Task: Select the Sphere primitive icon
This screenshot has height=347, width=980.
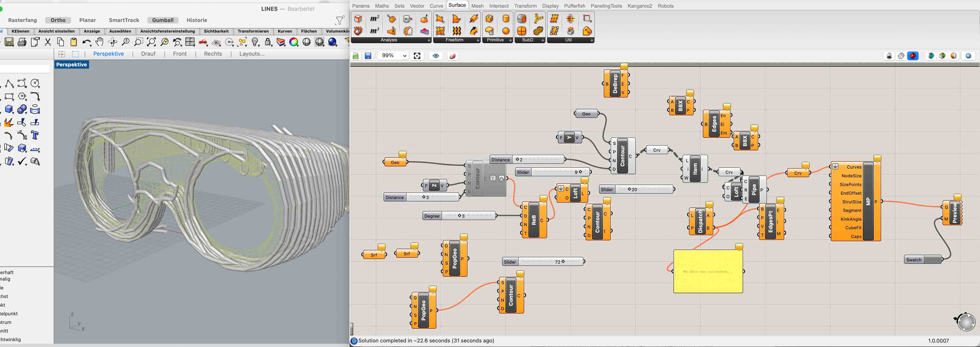Action: (506, 31)
